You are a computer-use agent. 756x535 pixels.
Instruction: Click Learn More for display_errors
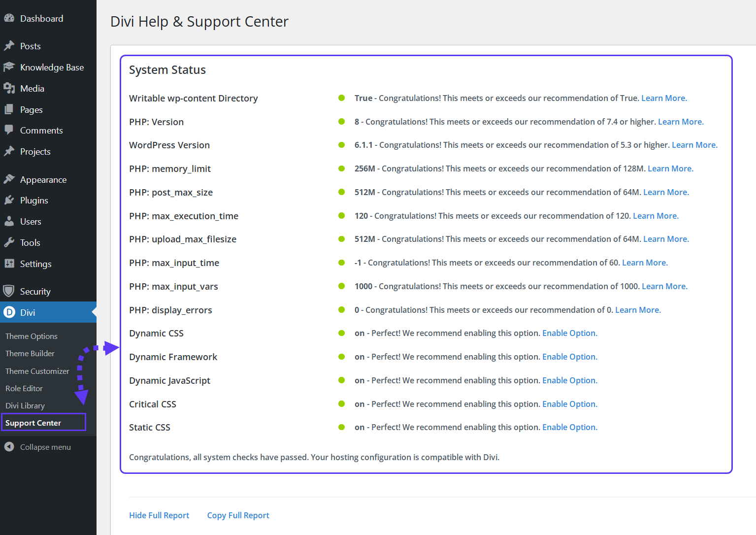638,310
